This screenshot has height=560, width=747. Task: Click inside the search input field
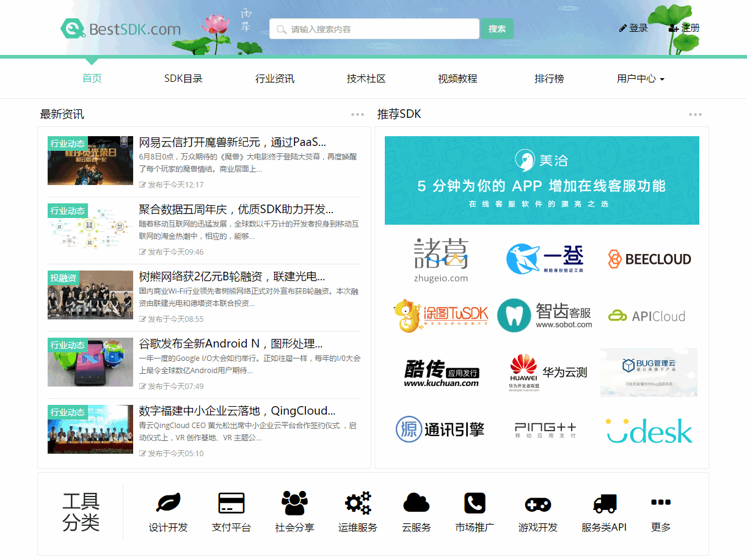374,28
